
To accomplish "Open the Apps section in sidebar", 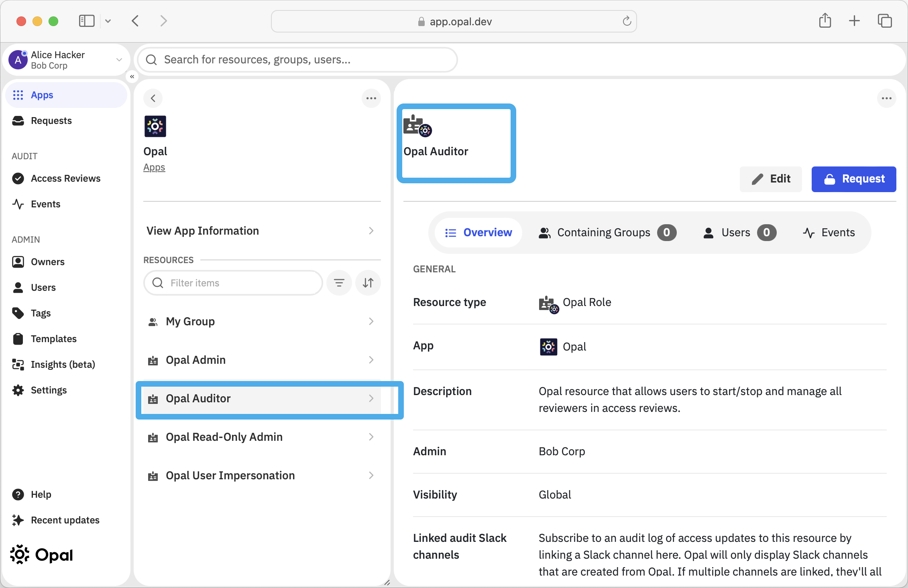I will (66, 95).
